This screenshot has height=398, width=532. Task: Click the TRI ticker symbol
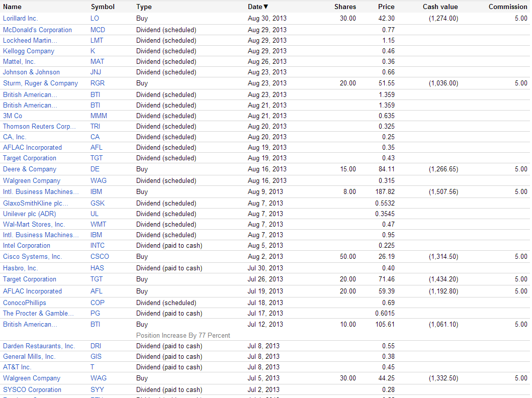pyautogui.click(x=96, y=126)
